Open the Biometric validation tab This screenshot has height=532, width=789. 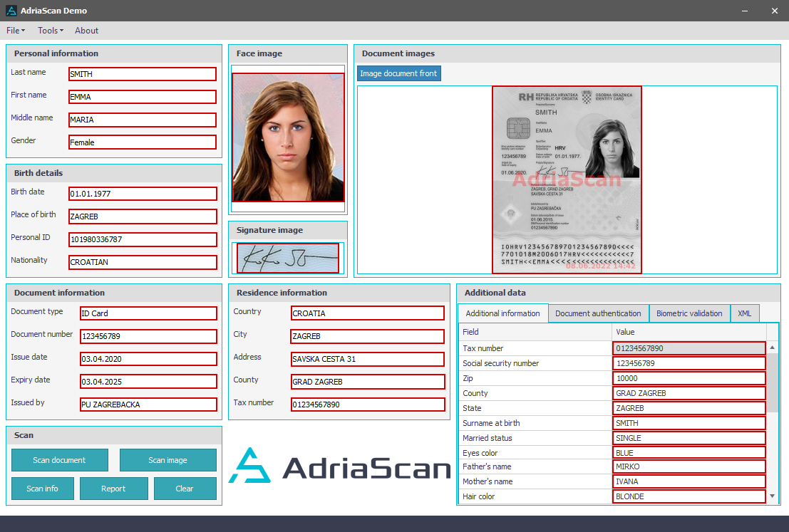[x=689, y=313]
